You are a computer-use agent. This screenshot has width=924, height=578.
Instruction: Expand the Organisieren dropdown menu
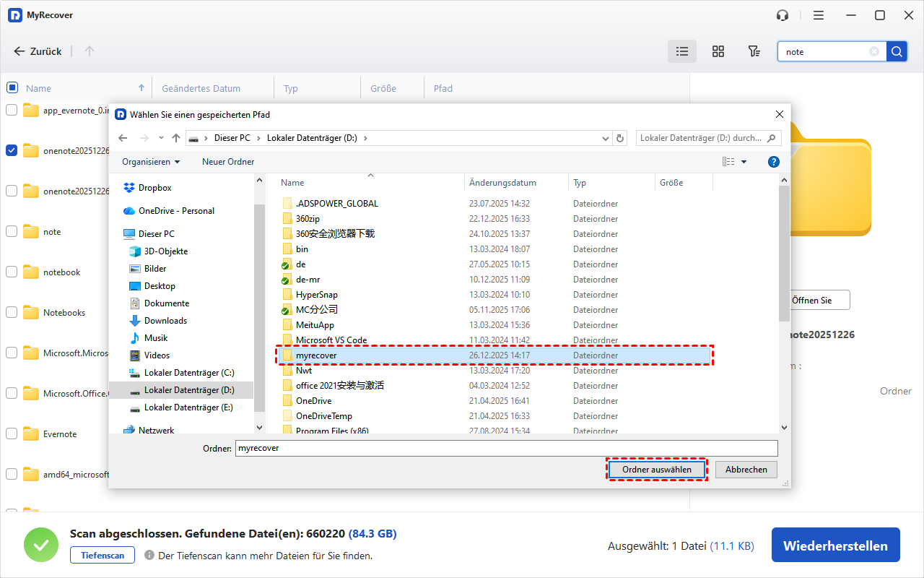[x=151, y=162]
